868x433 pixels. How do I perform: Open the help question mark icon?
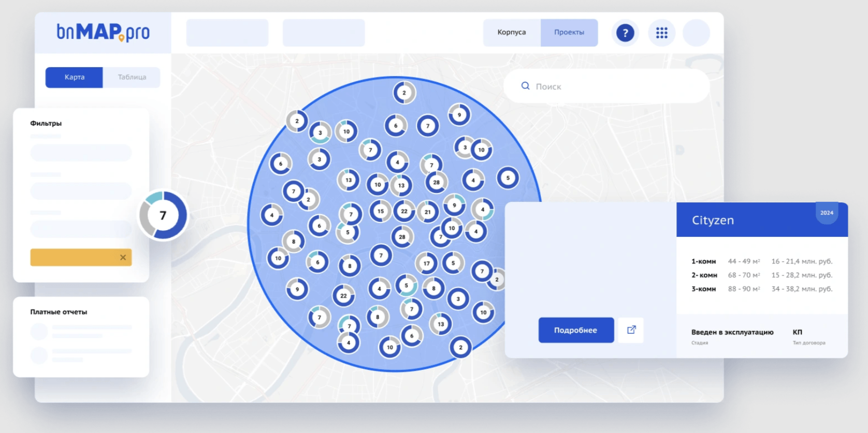625,33
